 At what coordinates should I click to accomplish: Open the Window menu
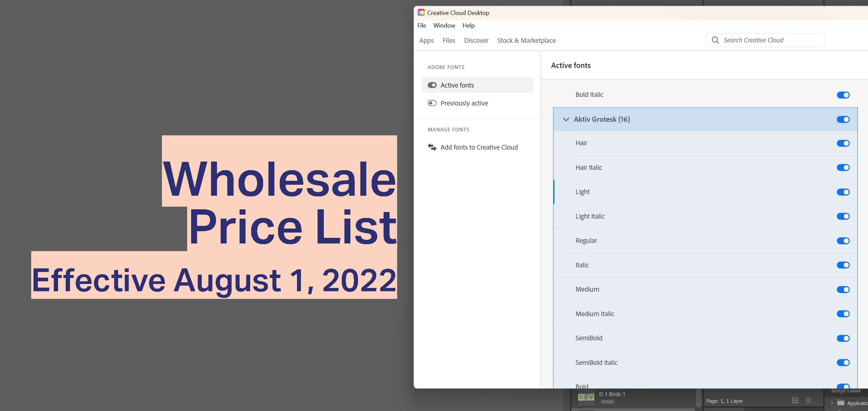click(444, 25)
